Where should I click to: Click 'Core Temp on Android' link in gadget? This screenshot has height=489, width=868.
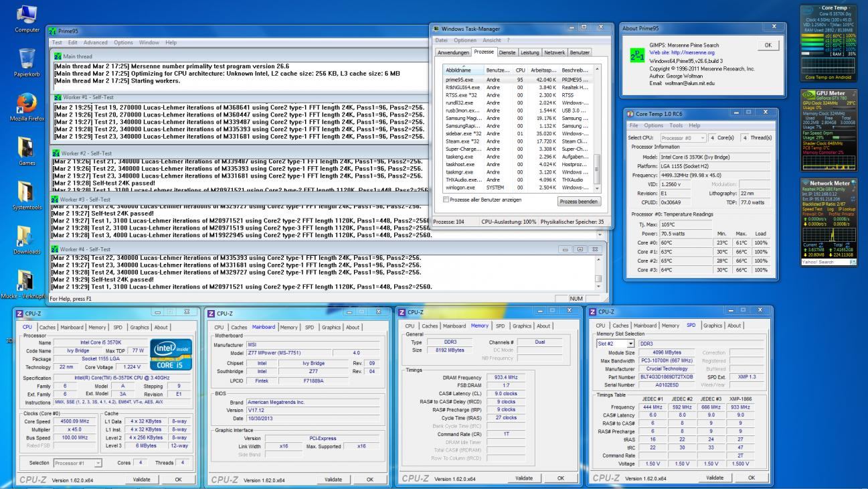point(830,77)
